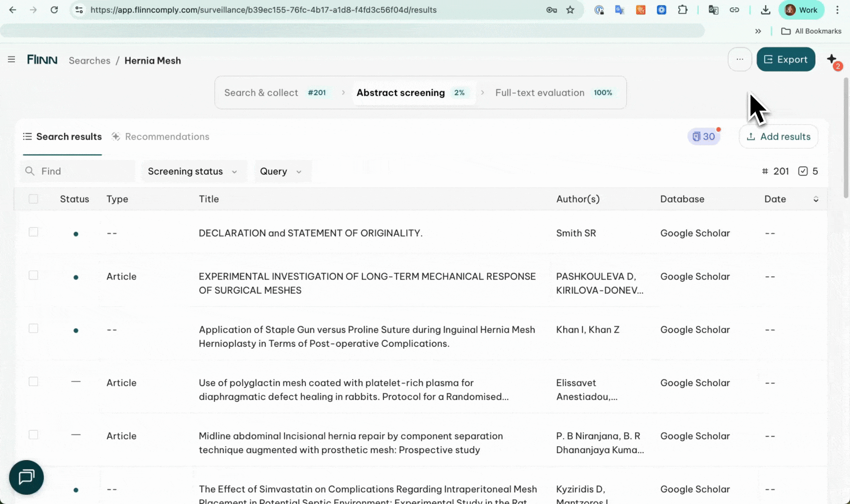
Task: Toggle the select-all checkbox in table header
Action: (x=33, y=199)
